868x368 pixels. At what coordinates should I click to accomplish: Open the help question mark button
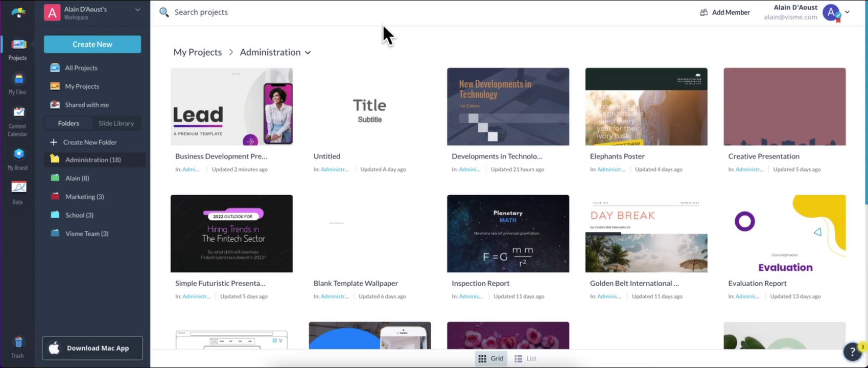tap(852, 352)
